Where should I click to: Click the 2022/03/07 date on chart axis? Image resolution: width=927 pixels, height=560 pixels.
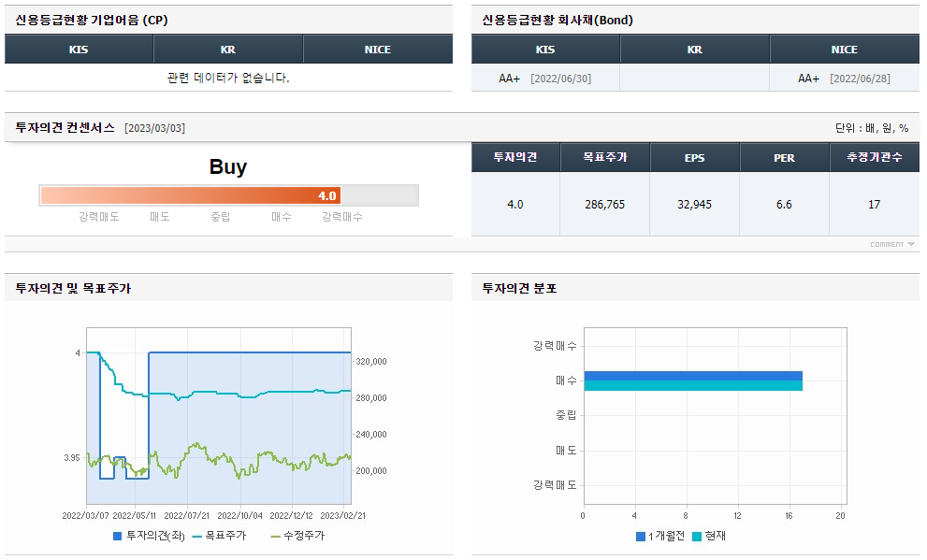click(x=86, y=516)
